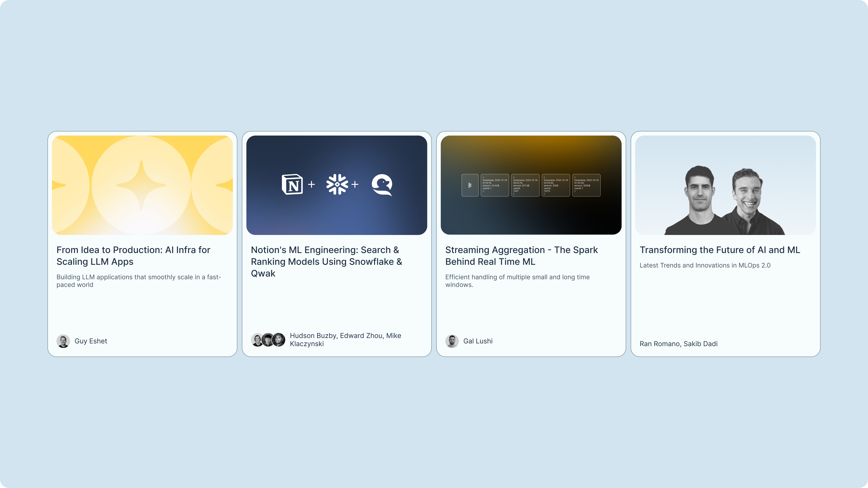Click the Ran Romano and Sakib Dadi portrait
The height and width of the screenshot is (488, 868).
coord(725,200)
